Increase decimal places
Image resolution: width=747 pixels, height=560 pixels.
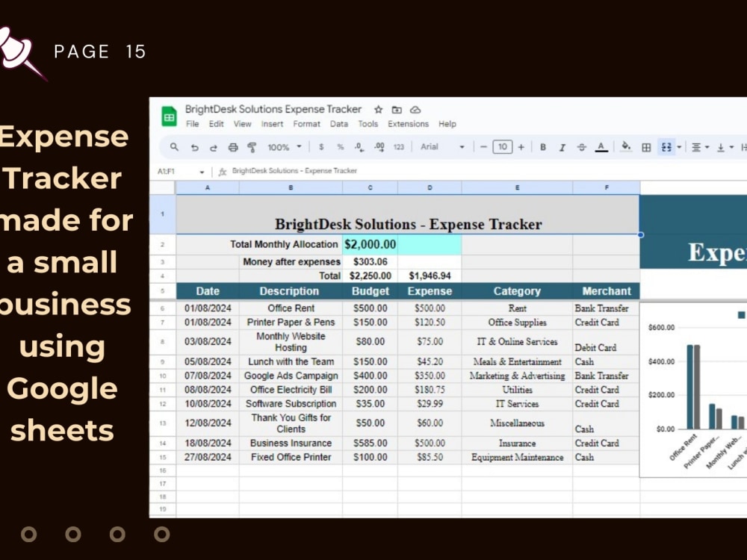379,147
